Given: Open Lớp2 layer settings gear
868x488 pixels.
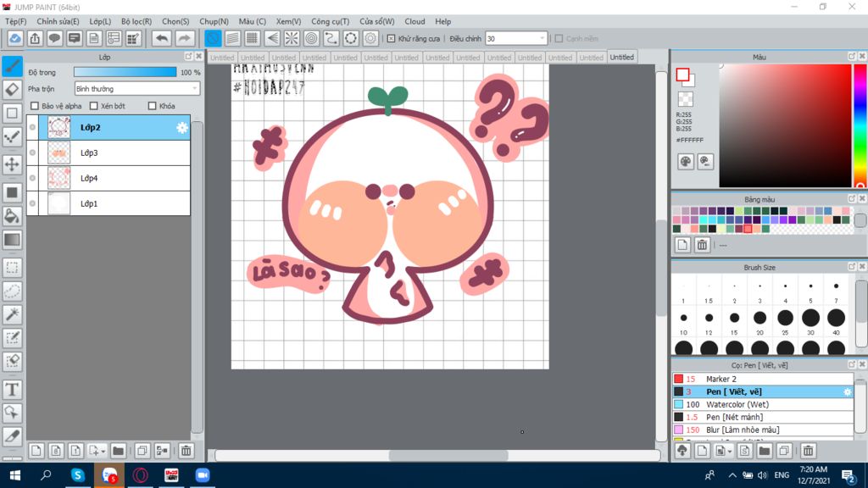Looking at the screenshot, I should click(182, 128).
